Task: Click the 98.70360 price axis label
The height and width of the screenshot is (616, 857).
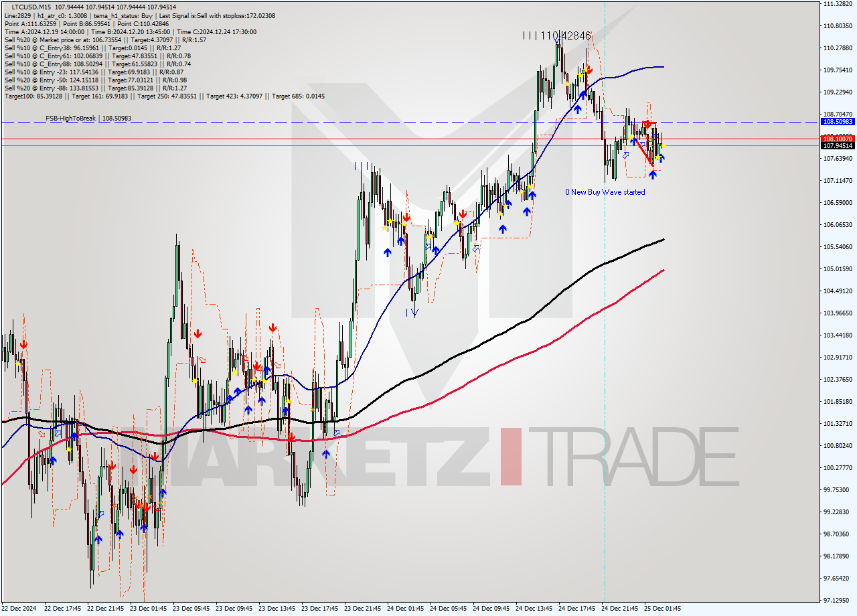Action: tap(838, 534)
